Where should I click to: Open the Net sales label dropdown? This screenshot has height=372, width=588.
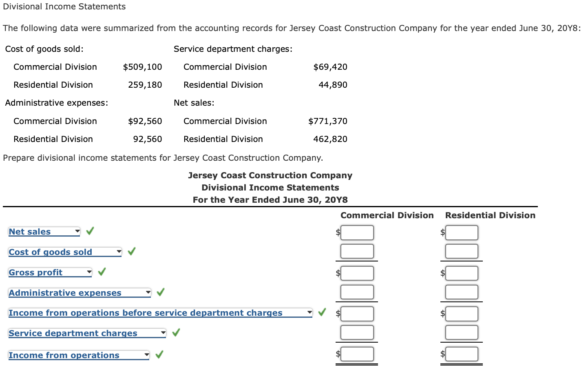[x=77, y=231]
